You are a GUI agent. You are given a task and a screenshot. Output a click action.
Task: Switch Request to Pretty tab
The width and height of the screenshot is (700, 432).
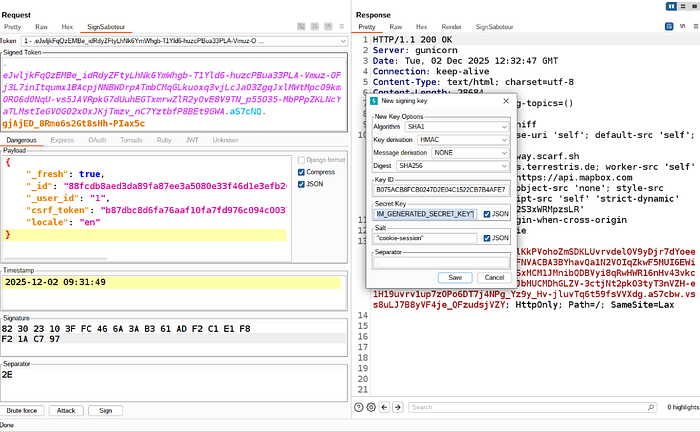click(12, 27)
